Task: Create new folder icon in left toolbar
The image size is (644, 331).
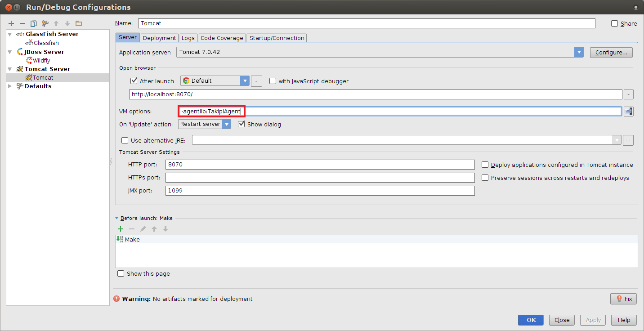Action: tap(79, 23)
